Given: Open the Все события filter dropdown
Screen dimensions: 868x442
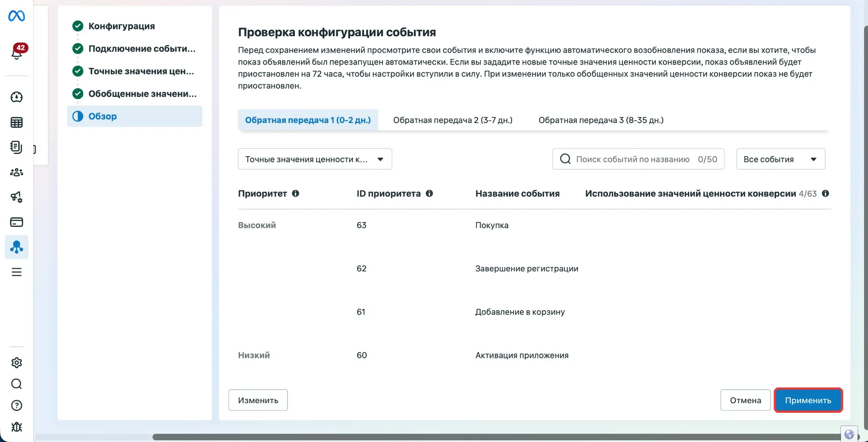Looking at the screenshot, I should (x=781, y=159).
